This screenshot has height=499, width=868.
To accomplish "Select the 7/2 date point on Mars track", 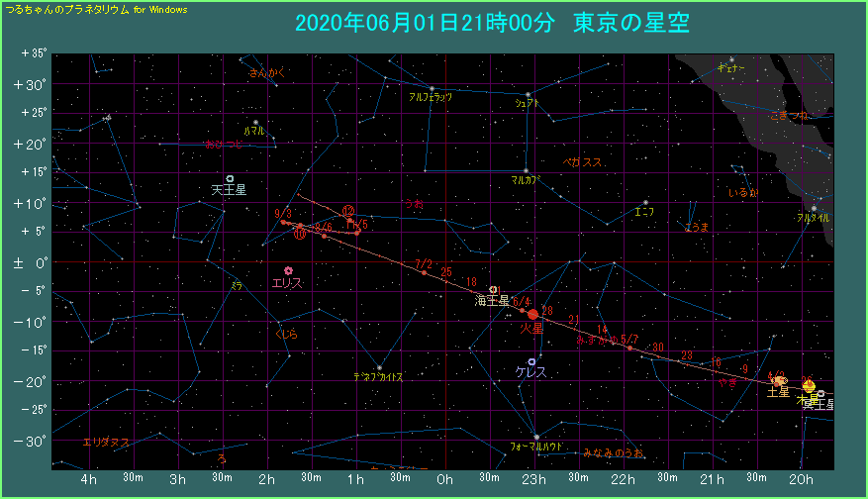I will pyautogui.click(x=424, y=271).
